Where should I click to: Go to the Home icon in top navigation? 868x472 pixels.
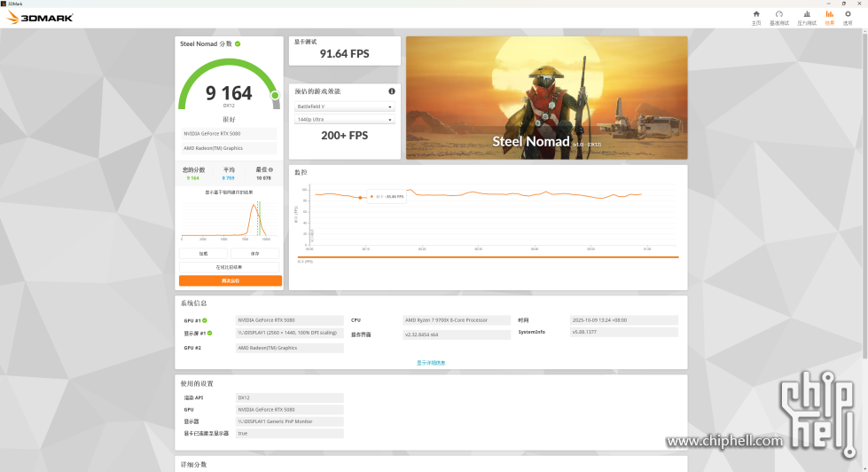coord(755,16)
